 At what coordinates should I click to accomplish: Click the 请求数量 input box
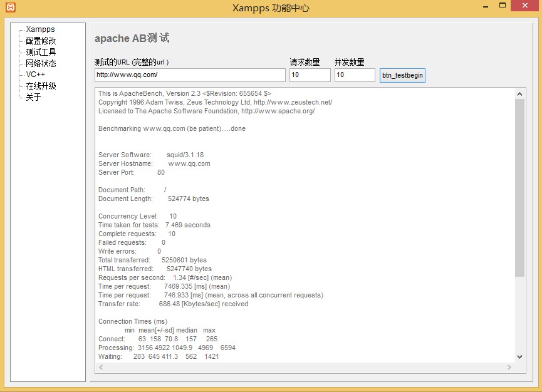coord(310,75)
